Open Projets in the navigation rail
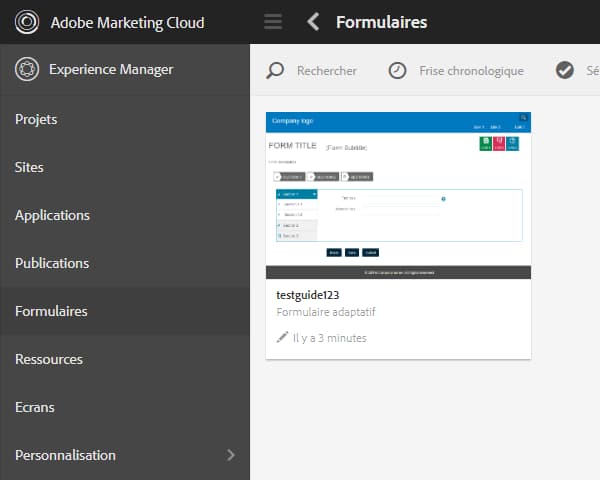This screenshot has width=600, height=480. point(36,119)
